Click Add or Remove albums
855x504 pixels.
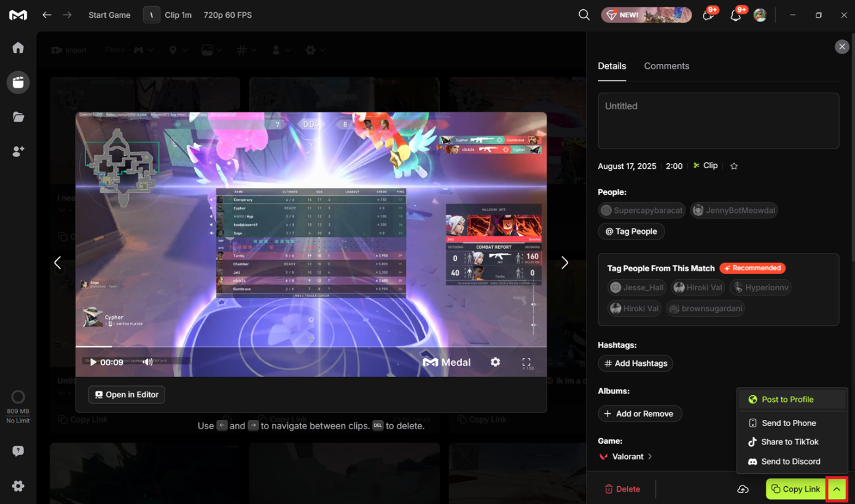click(x=639, y=414)
